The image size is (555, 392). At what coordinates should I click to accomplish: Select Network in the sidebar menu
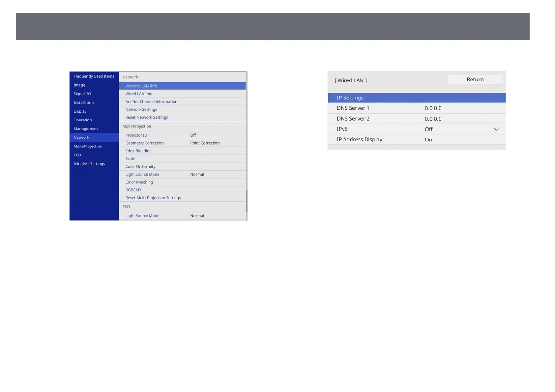94,137
